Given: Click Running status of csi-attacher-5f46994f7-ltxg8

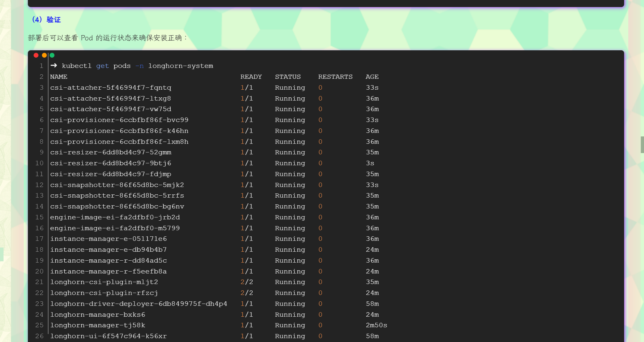Looking at the screenshot, I should tap(290, 99).
